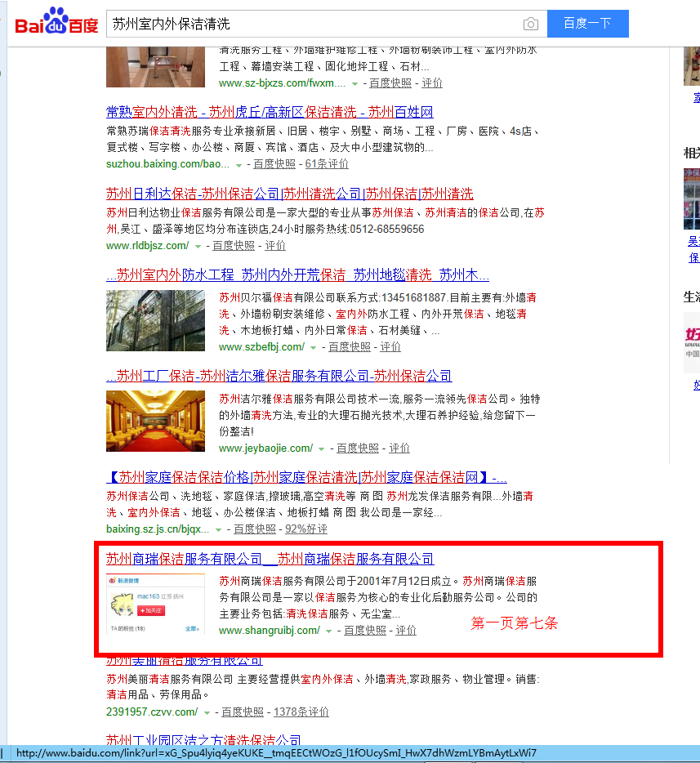700x763 pixels.
Task: Click thumbnail of 贝尔福保洁 building result
Action: click(x=156, y=321)
